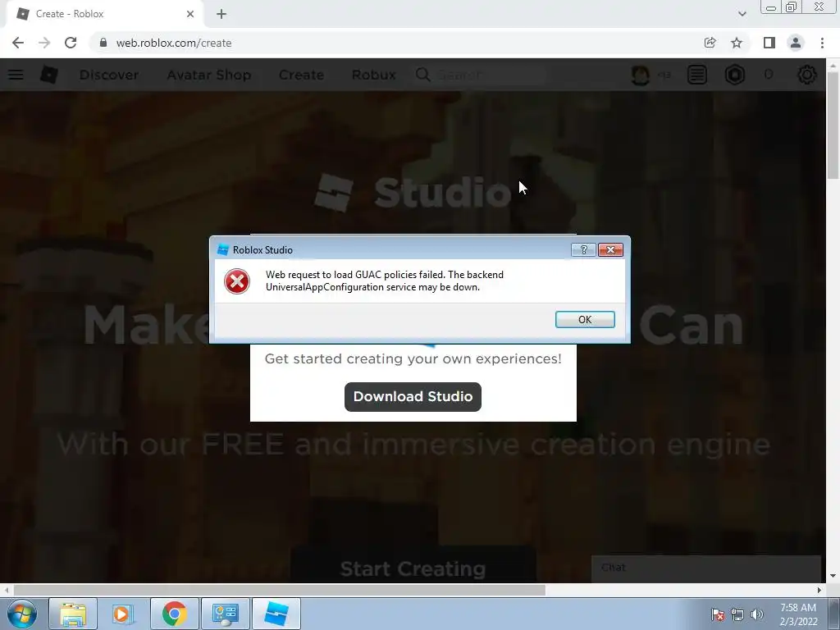Reload the Roblox create page
This screenshot has width=840, height=630.
coord(71,43)
